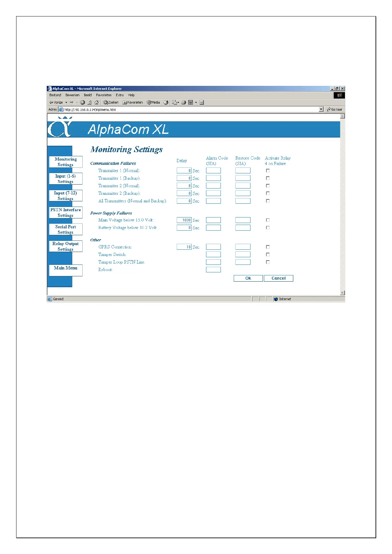Open PSTN Interface Settings page

pos(65,213)
